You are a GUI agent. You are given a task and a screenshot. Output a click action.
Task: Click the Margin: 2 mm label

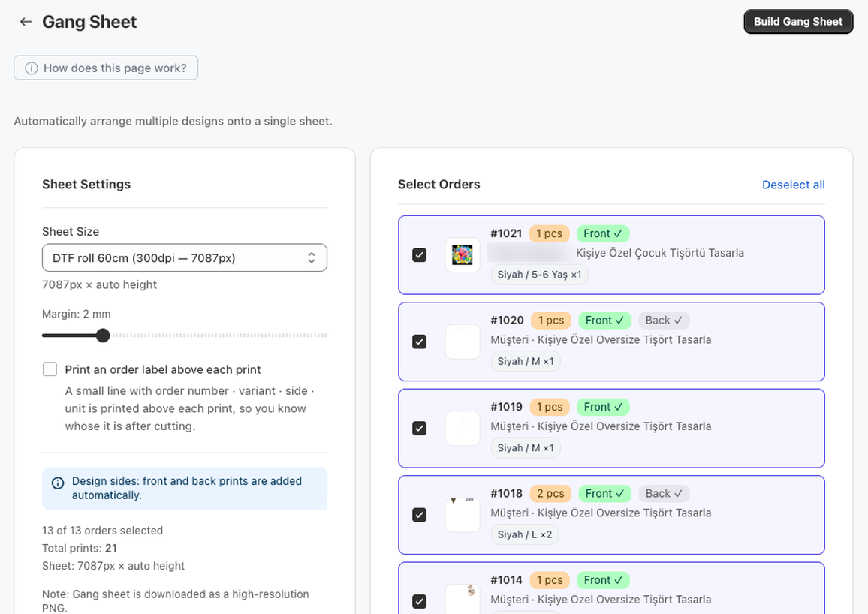(x=77, y=314)
